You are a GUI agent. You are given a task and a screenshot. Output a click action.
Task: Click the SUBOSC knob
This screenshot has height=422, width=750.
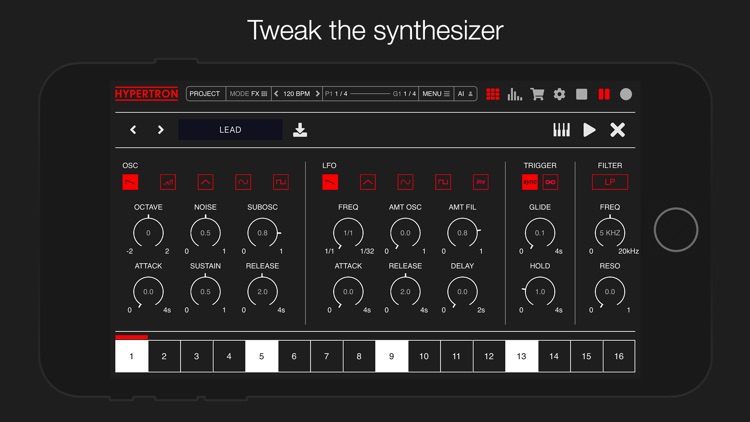pyautogui.click(x=263, y=233)
